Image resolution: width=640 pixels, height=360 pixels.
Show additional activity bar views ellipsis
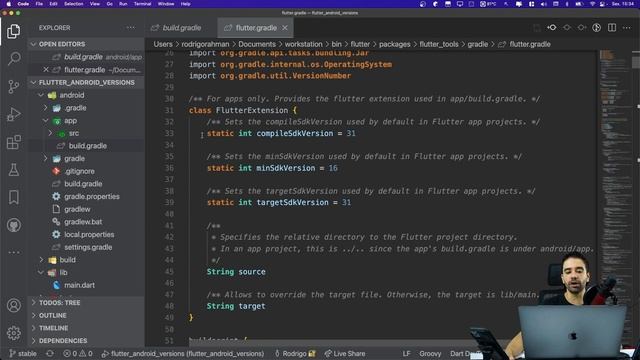13,252
